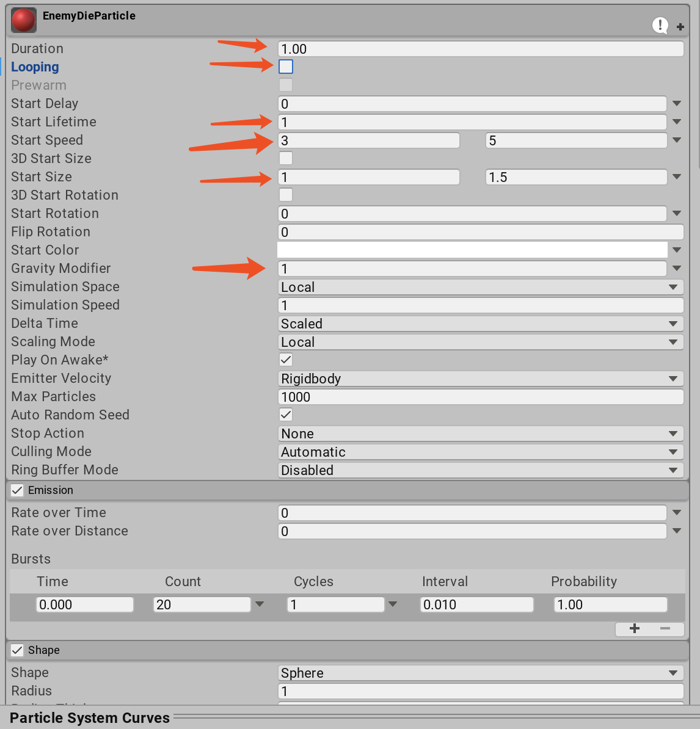Disable the Emission module checkbox

[x=17, y=490]
